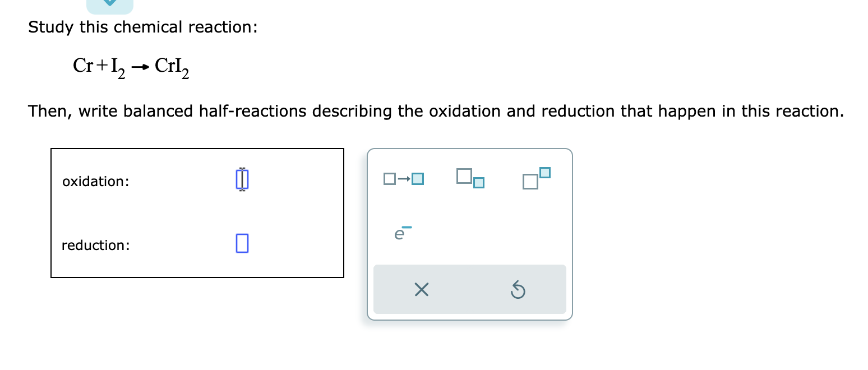Select the empty reduction input box
The image size is (868, 370).
(x=242, y=243)
